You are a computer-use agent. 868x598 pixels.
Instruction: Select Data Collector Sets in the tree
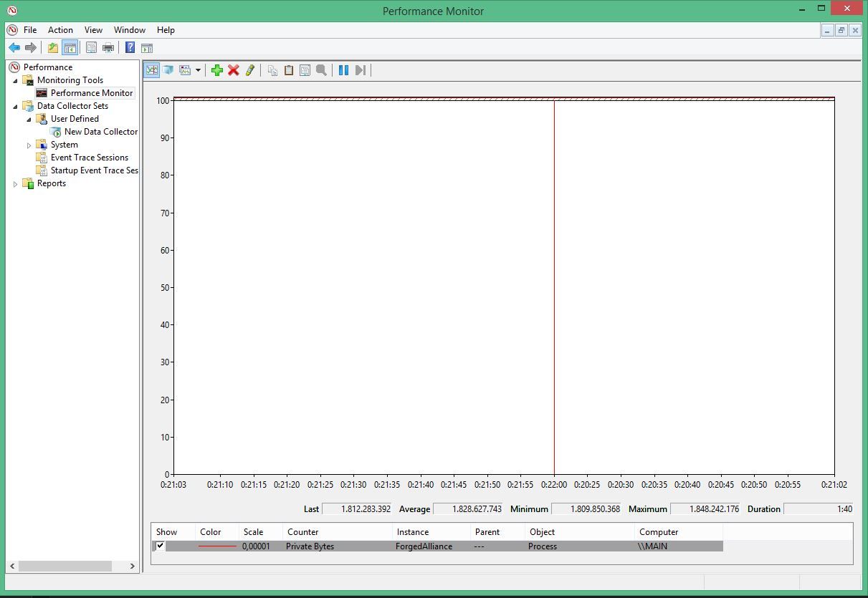pyautogui.click(x=72, y=106)
